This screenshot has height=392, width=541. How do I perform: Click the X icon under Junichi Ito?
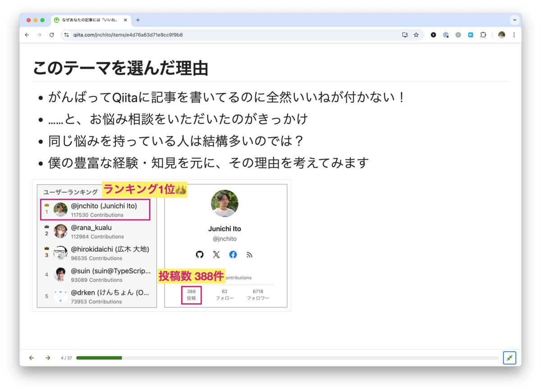216,255
